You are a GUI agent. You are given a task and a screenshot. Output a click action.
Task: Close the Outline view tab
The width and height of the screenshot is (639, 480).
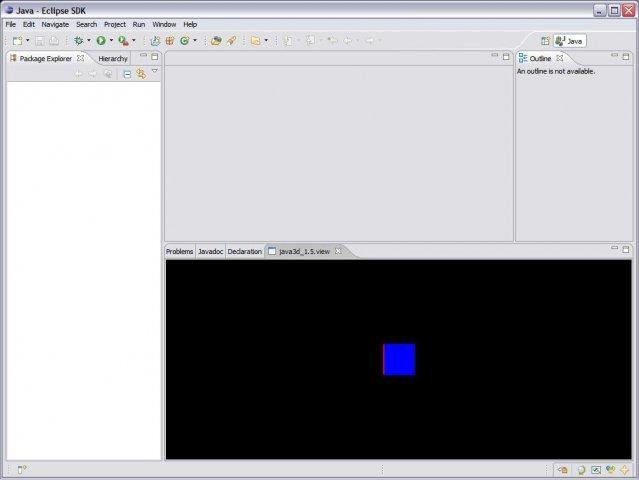[560, 58]
